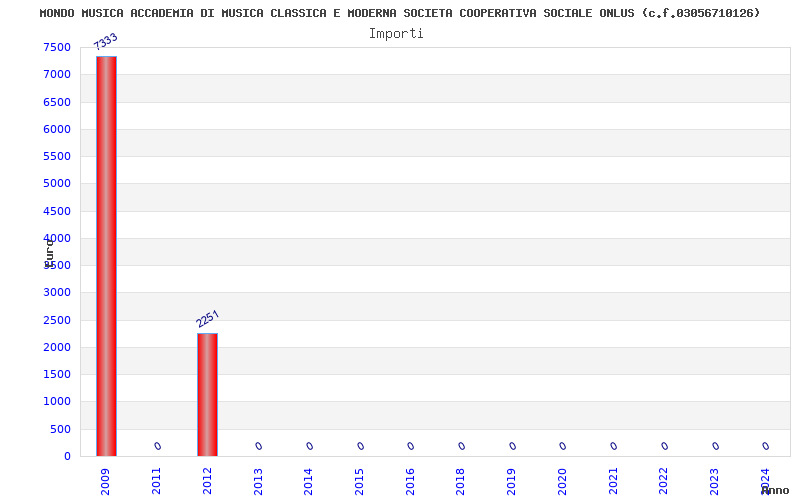
Task: Click the 5000 y-axis tick label
Action: [57, 183]
